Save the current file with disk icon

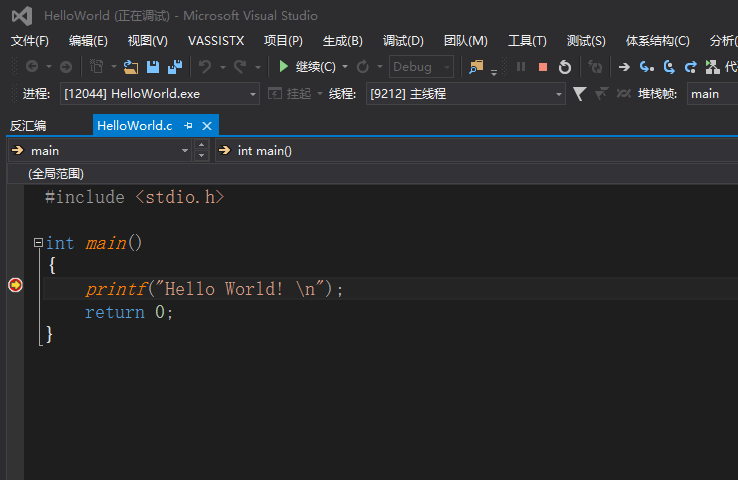click(x=153, y=67)
